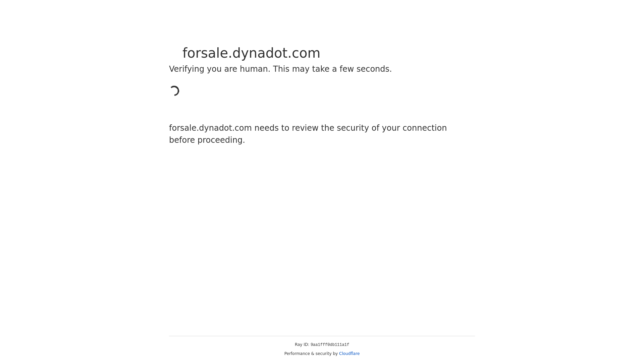644x362 pixels.
Task: Click the horizontal divider above the footer
Action: [322, 336]
